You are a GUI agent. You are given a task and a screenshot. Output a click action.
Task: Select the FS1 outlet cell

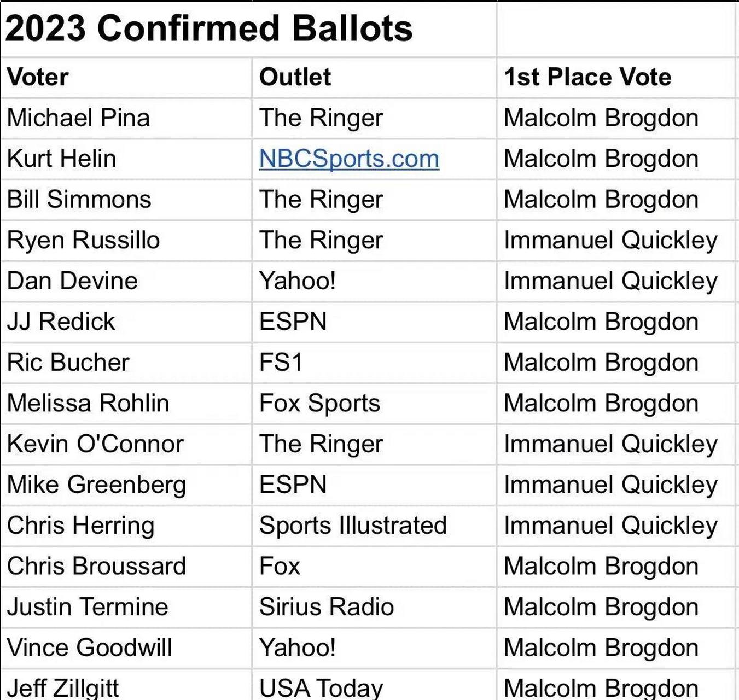coord(281,363)
